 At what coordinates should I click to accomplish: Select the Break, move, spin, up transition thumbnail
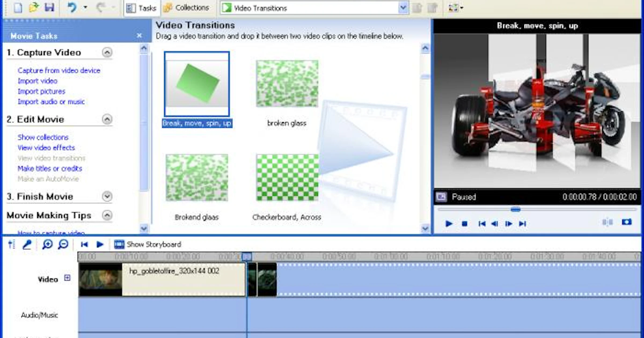(197, 84)
